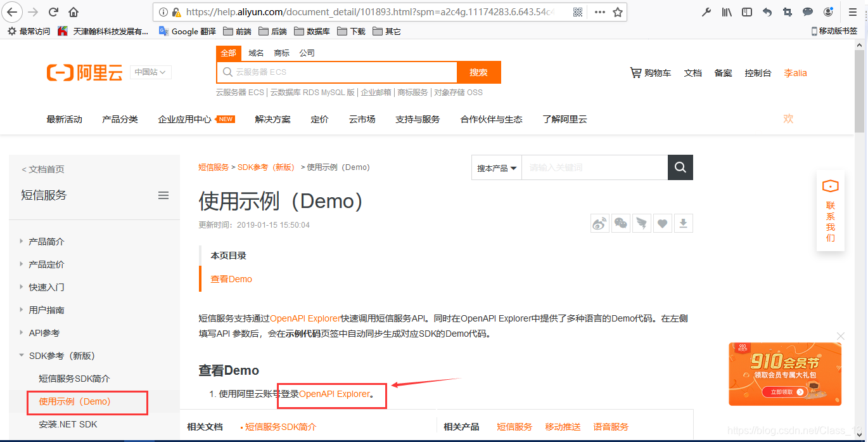Expand the 用户指南 tree item
Viewport: 868px width, 442px height.
click(x=46, y=310)
